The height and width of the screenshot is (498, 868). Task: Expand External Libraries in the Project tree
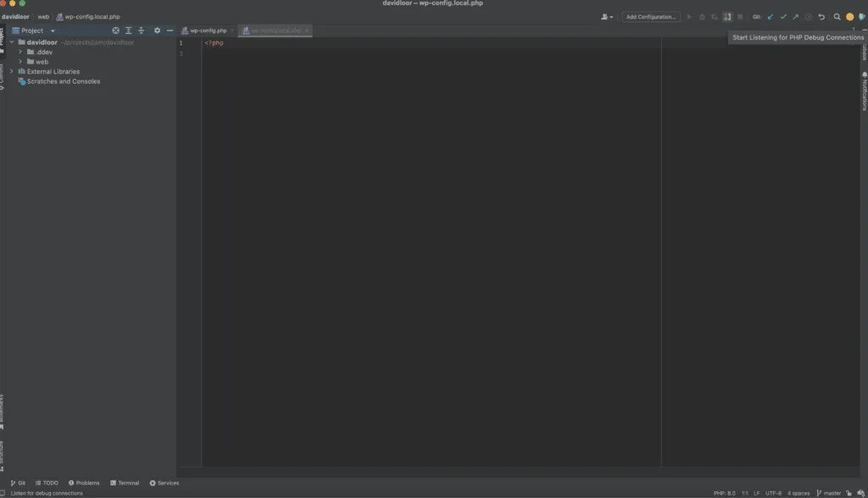click(11, 71)
